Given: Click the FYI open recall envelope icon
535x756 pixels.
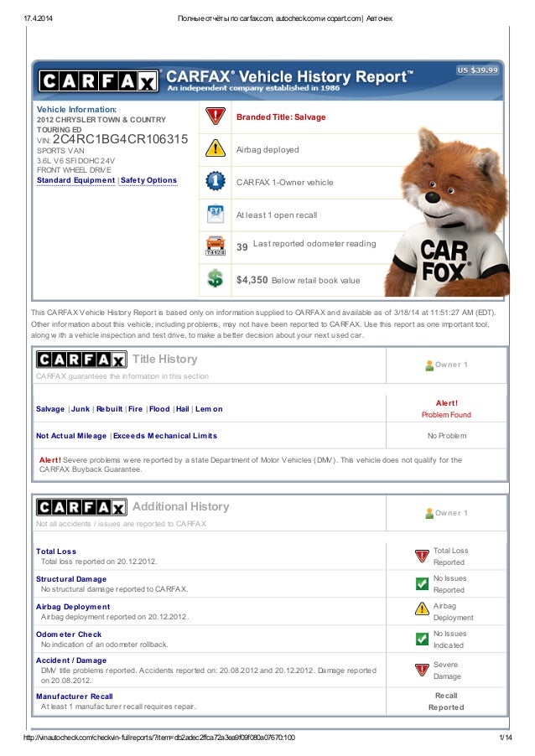Looking at the screenshot, I should 216,214.
